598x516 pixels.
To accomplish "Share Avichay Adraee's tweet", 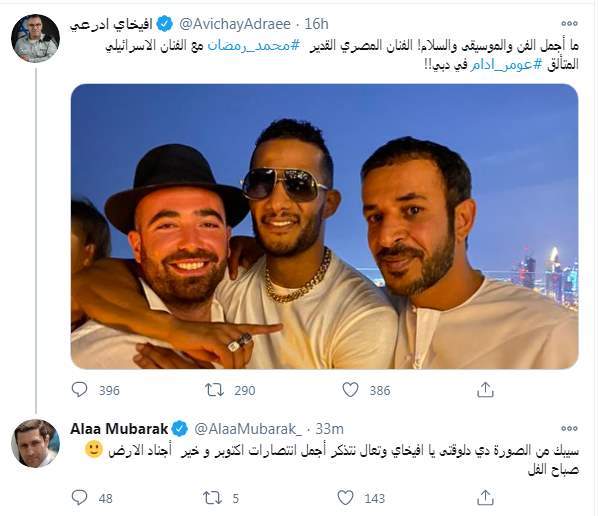I will pyautogui.click(x=485, y=390).
